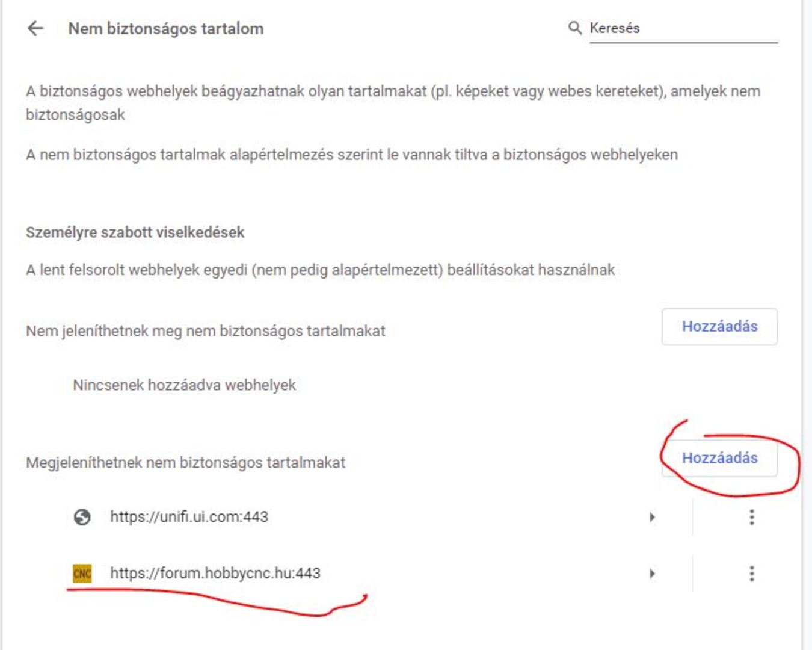The image size is (812, 650).
Task: Click Hozzáadás for the blocked sites list
Action: click(719, 326)
